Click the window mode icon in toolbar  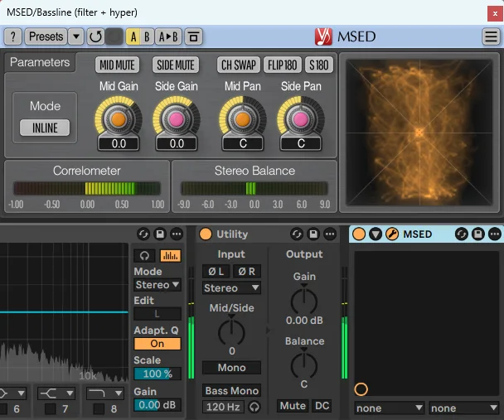193,36
